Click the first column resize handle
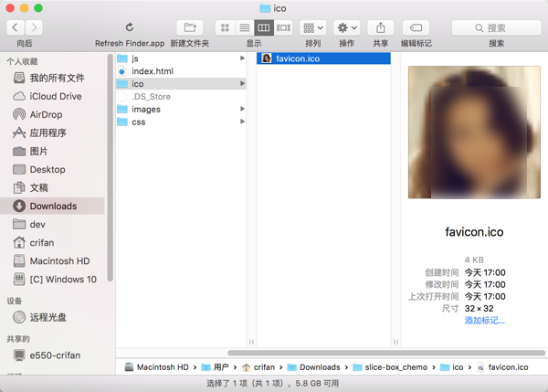The width and height of the screenshot is (548, 392). tap(251, 342)
